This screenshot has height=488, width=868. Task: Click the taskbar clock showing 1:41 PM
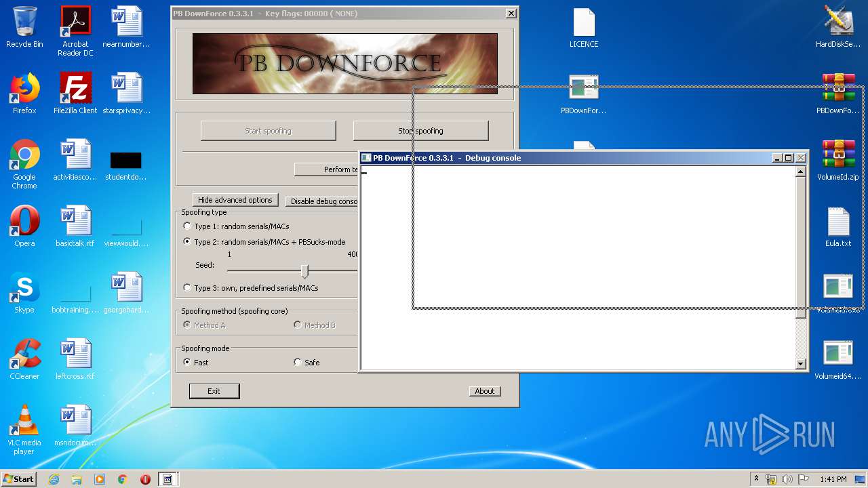point(833,479)
